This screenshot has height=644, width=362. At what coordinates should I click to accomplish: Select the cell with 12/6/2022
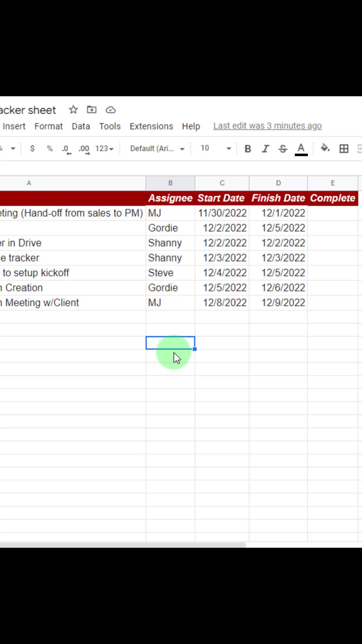point(278,288)
